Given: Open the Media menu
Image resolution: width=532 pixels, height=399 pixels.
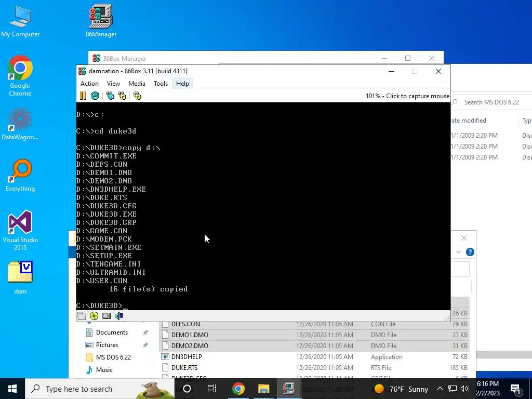Looking at the screenshot, I should click(137, 84).
